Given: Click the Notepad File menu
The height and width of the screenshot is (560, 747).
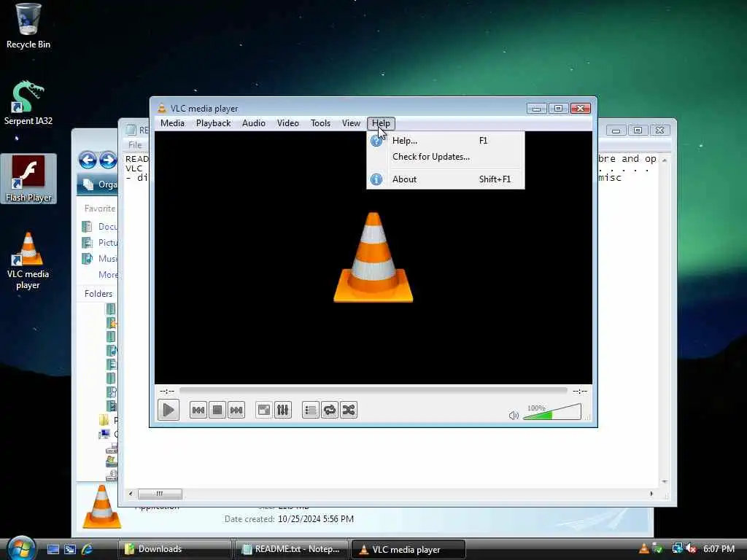Looking at the screenshot, I should click(135, 145).
